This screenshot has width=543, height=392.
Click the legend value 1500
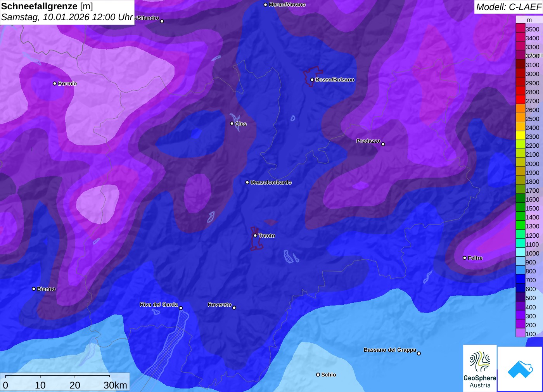pos(533,208)
